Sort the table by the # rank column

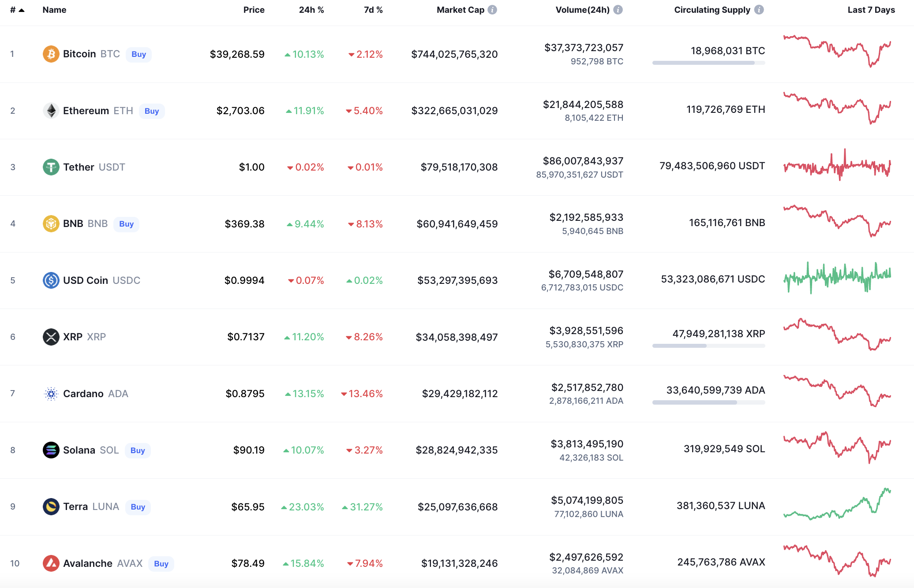(17, 10)
